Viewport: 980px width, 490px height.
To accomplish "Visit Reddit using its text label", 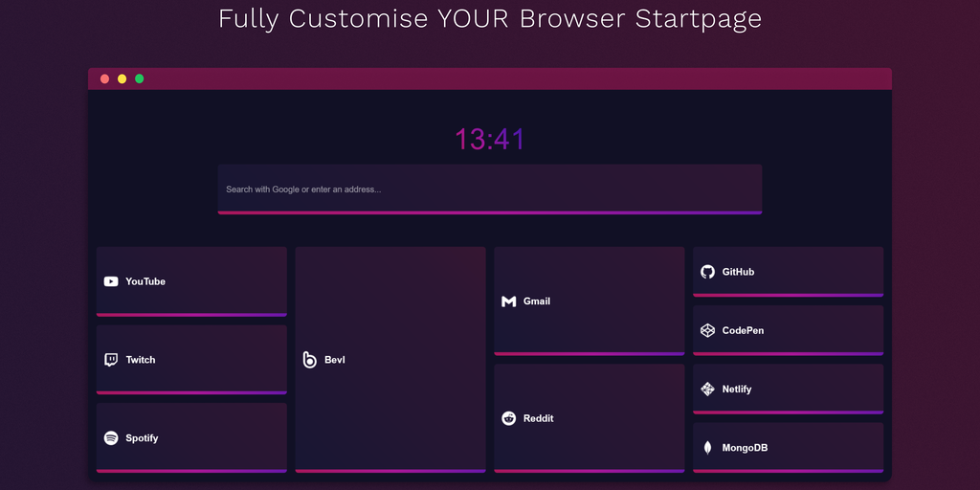I will (x=539, y=418).
